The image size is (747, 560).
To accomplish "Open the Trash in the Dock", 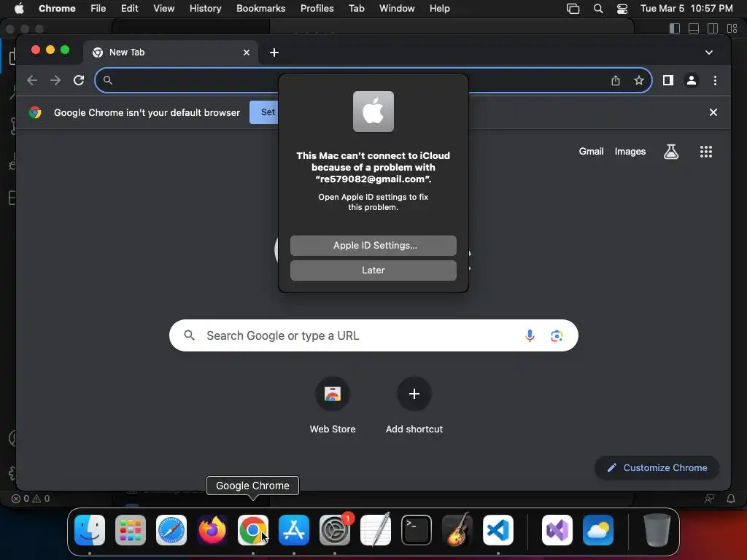I will [x=657, y=530].
